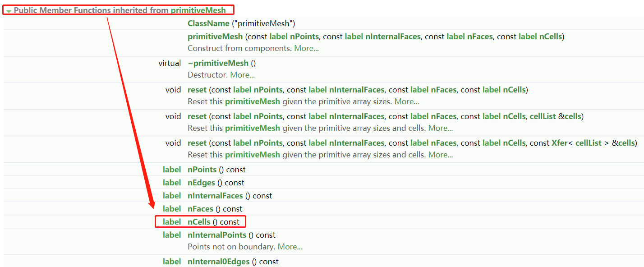
Task: Click More... after 'Points not on boundary'
Action: (x=290, y=247)
